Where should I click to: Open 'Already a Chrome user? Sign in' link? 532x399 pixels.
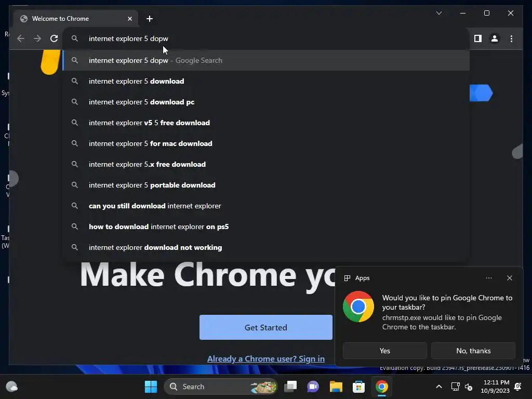click(x=265, y=358)
